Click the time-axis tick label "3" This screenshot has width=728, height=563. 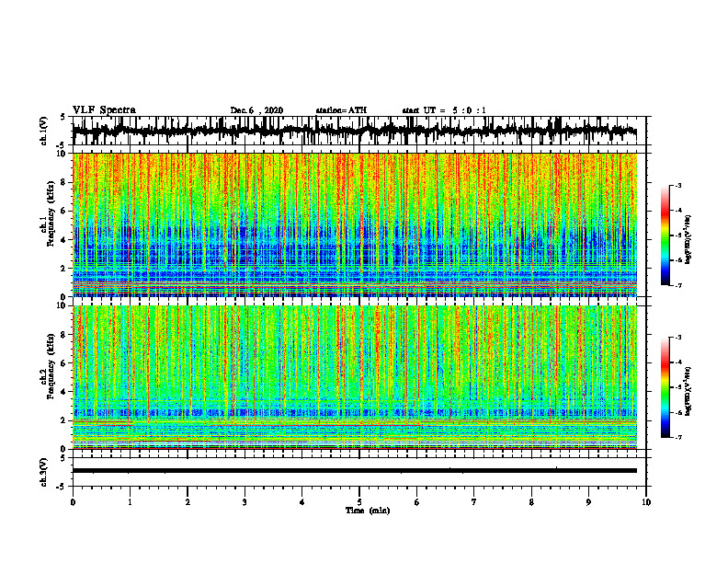[245, 502]
